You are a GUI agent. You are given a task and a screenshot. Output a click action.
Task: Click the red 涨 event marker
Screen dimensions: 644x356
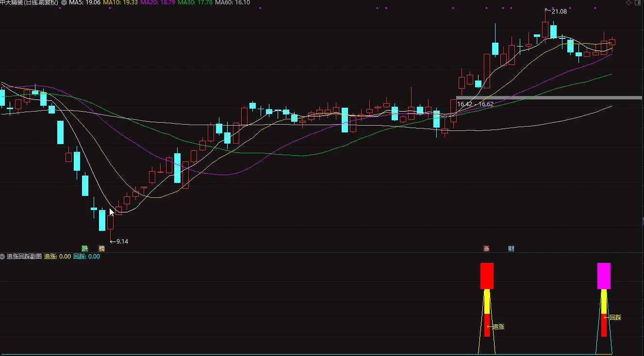coord(486,249)
